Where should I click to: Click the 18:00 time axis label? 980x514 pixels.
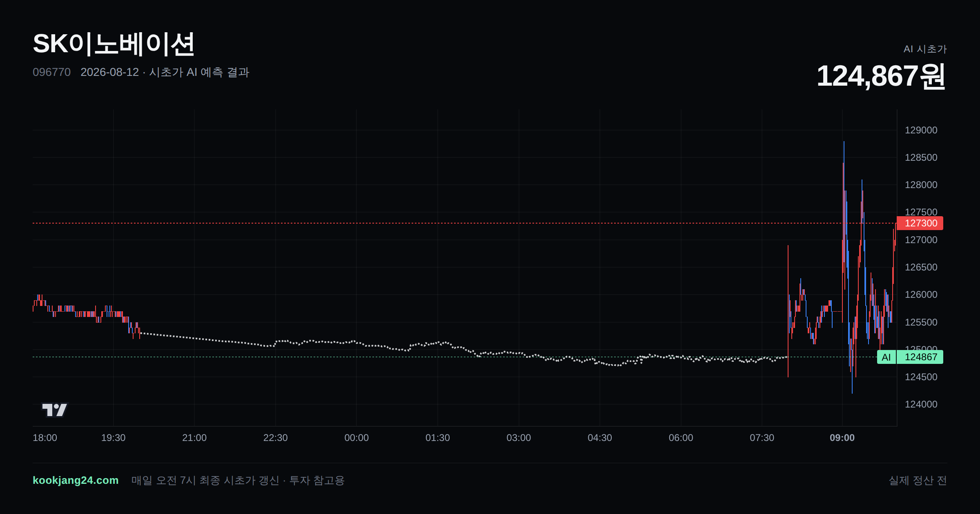(x=45, y=438)
